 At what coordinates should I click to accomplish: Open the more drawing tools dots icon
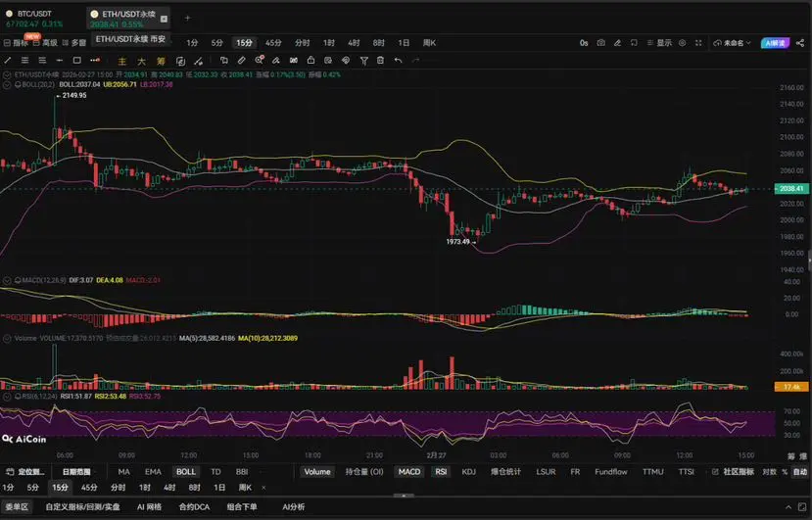(95, 61)
